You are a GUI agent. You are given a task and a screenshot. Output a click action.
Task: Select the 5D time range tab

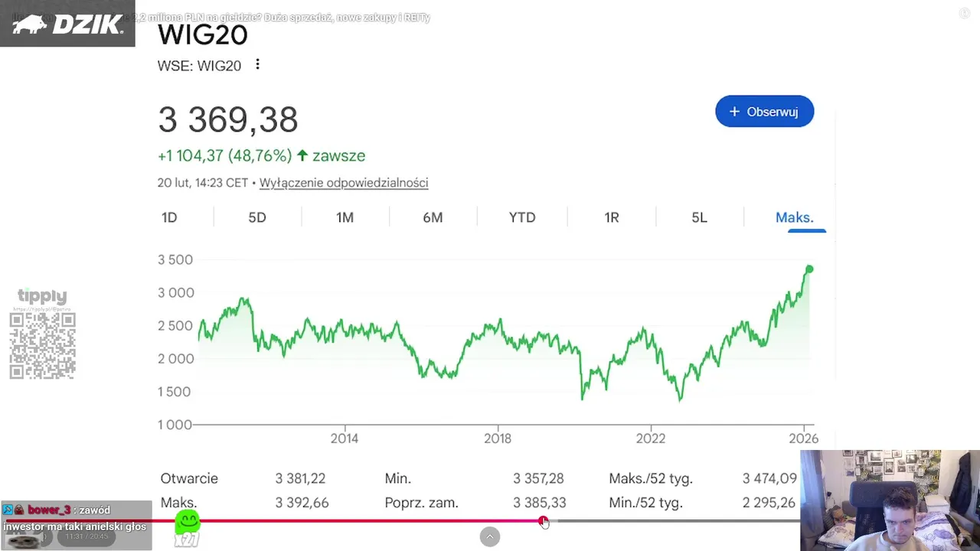(x=257, y=217)
